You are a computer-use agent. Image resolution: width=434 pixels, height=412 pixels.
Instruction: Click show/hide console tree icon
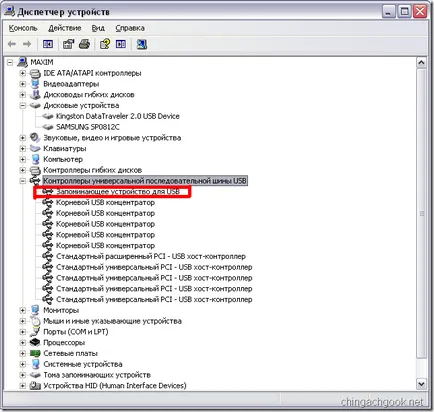click(48, 44)
